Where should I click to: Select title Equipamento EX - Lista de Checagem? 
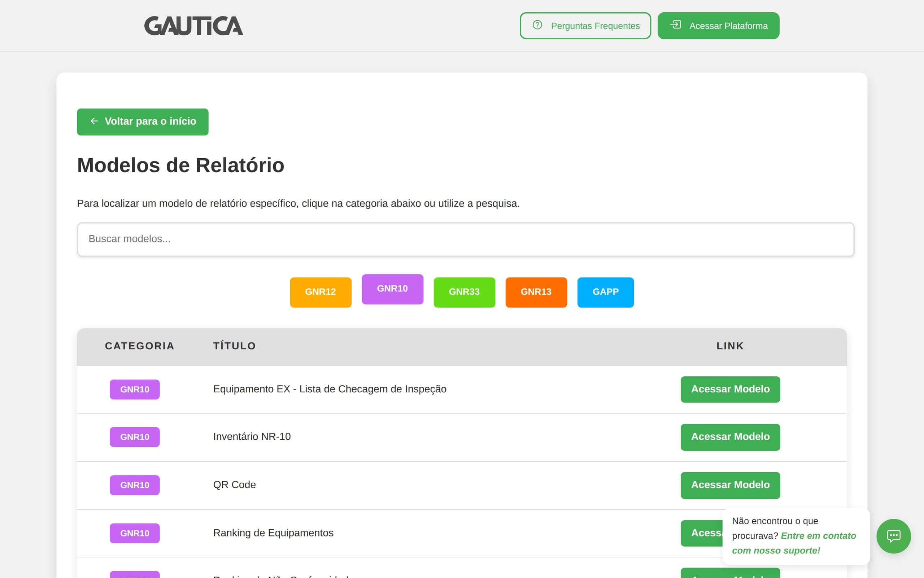(330, 389)
